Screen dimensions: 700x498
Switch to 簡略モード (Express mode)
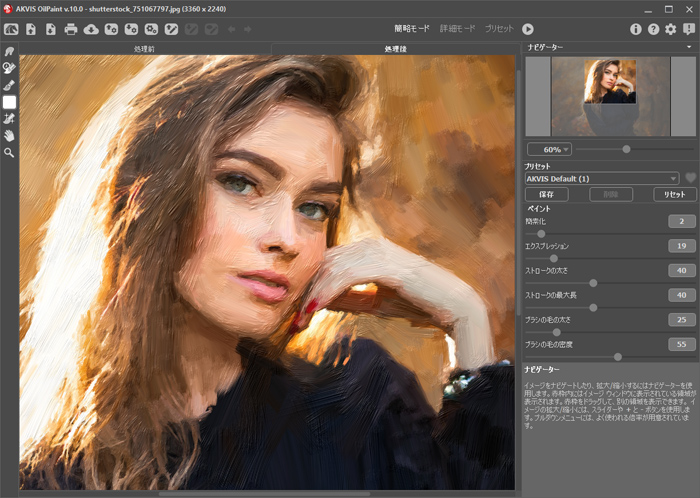coord(412,29)
